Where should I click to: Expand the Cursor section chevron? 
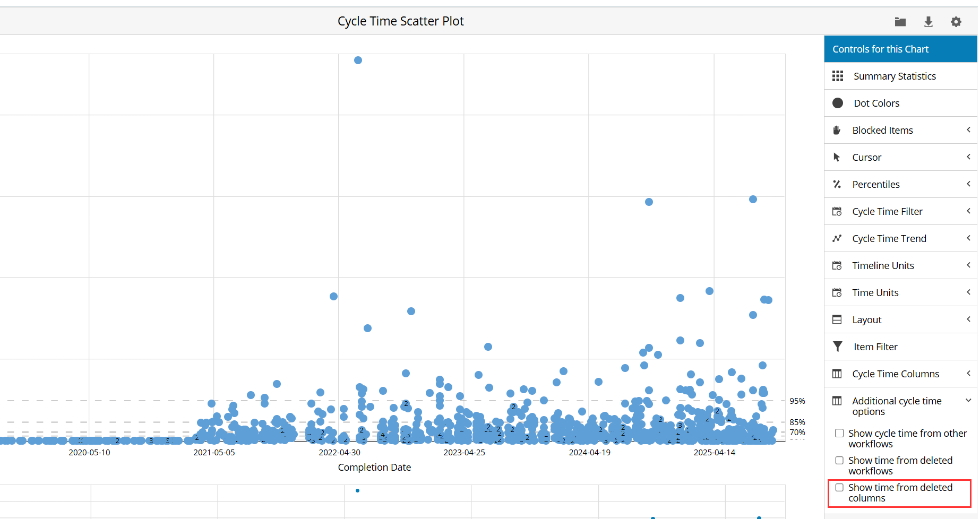pyautogui.click(x=968, y=157)
